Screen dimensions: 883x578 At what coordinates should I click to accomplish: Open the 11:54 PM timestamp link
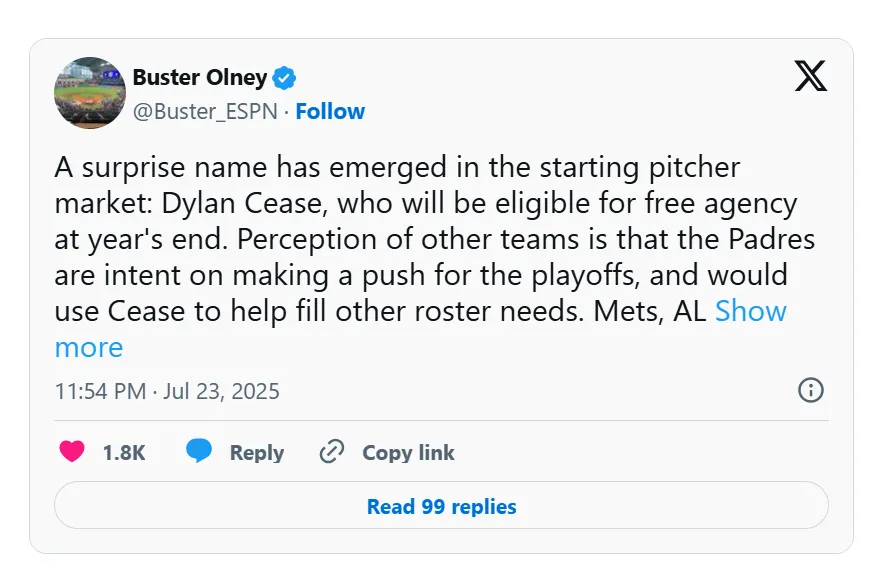[x=167, y=391]
